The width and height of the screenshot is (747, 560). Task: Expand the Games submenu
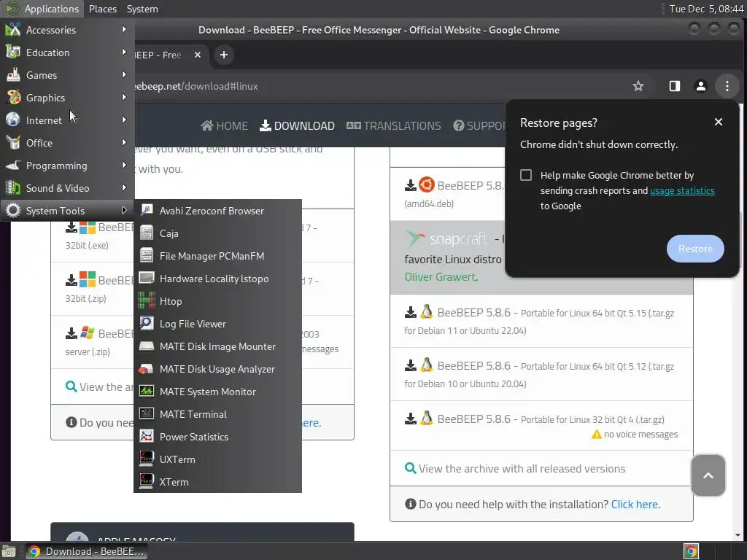(67, 75)
